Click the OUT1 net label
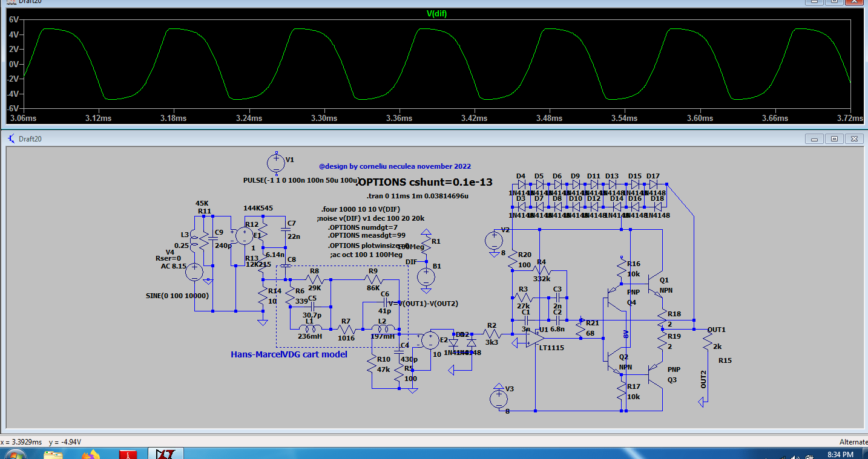Image resolution: width=868 pixels, height=459 pixels. pos(716,330)
